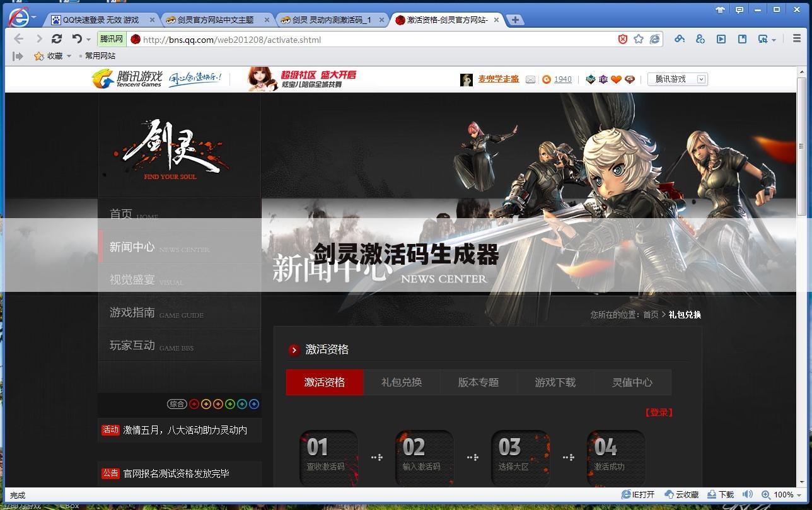The width and height of the screenshot is (812, 510).
Task: Click the user avatar thumbnail in header
Action: (467, 79)
